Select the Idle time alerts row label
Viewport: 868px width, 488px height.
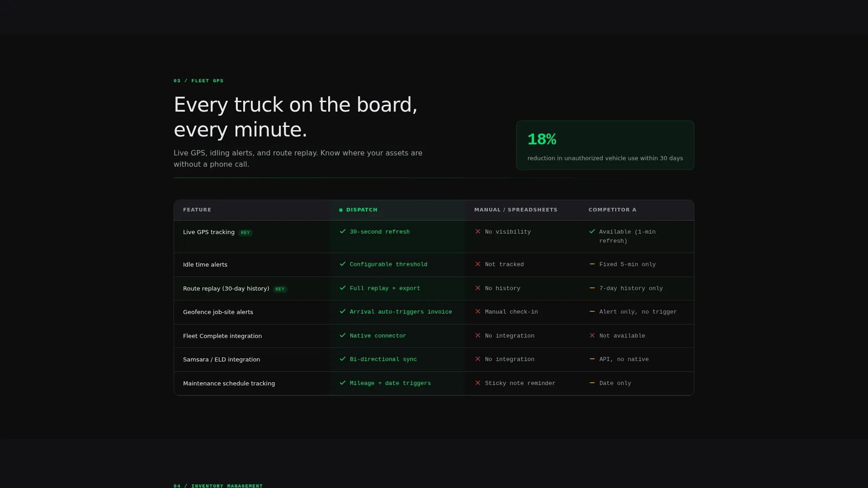[205, 265]
